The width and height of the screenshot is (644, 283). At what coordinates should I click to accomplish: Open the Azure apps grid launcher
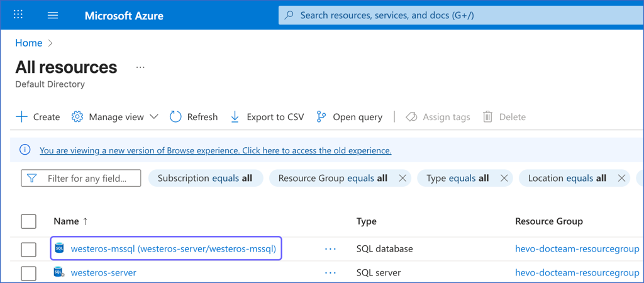click(x=18, y=15)
